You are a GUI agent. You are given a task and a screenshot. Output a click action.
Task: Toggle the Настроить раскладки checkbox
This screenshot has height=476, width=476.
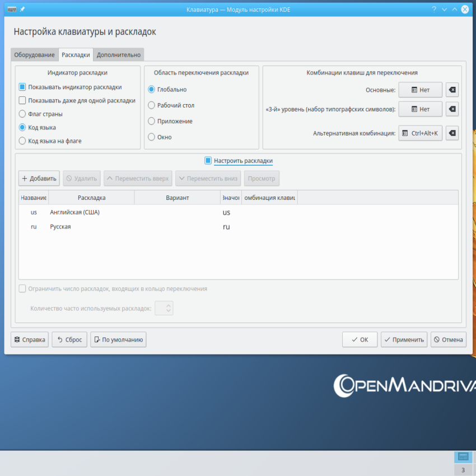(x=208, y=161)
